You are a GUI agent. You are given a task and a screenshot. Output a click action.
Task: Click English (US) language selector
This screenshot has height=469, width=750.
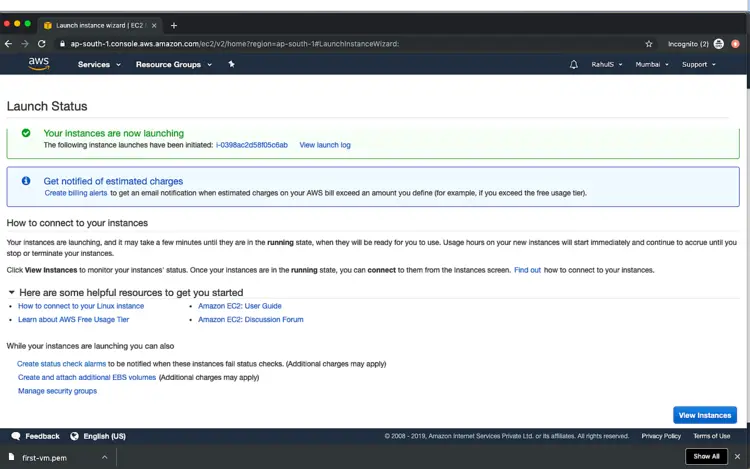[x=104, y=436]
